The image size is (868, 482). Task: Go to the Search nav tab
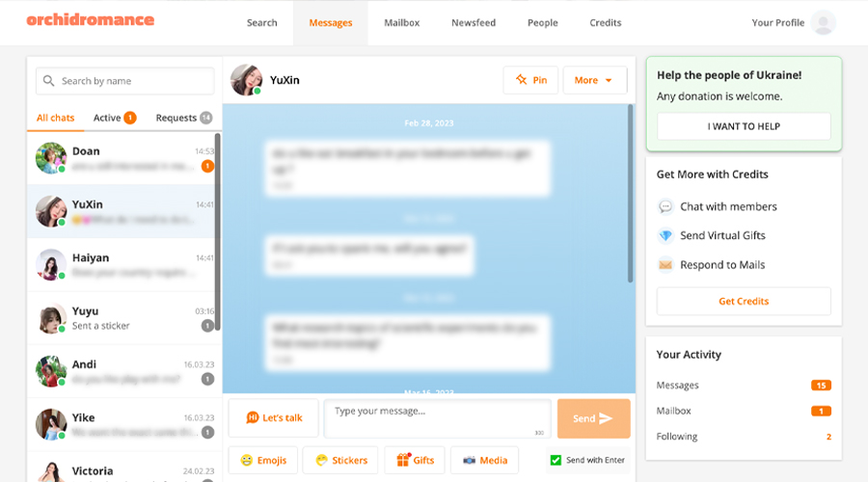pos(261,23)
